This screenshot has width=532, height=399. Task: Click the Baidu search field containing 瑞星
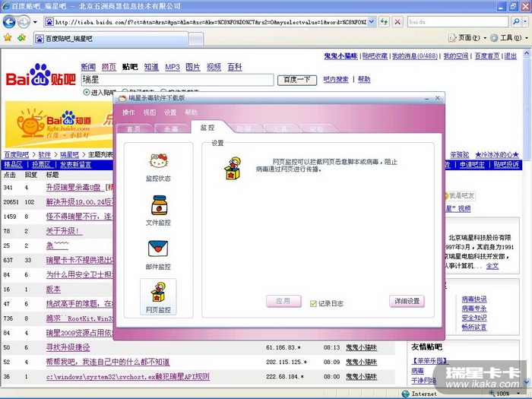[177, 80]
